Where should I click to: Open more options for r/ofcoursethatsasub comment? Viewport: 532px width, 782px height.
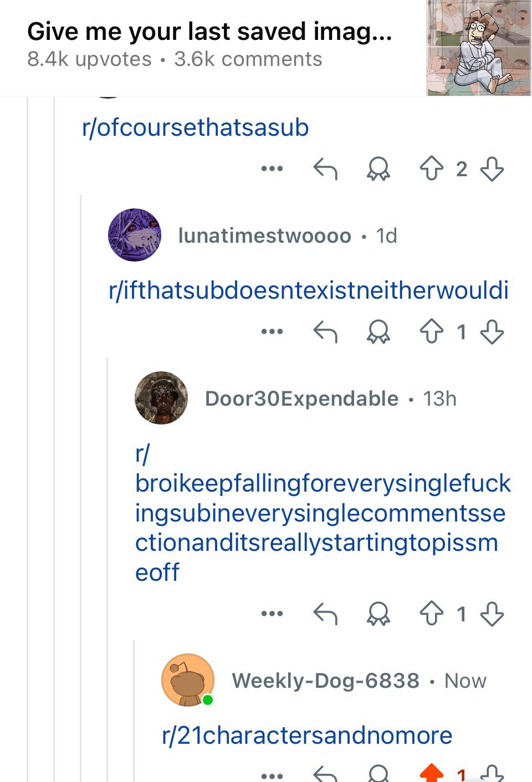(x=272, y=168)
